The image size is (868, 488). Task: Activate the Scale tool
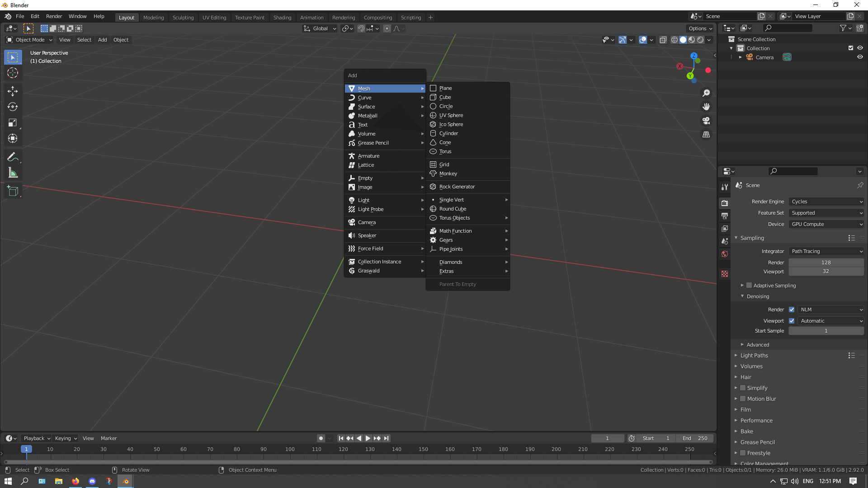click(13, 122)
